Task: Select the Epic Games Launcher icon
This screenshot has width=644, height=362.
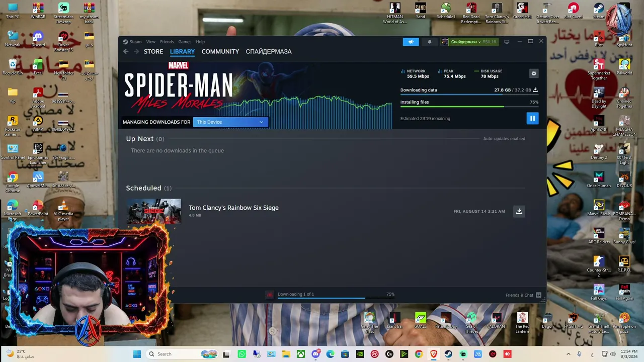Action: (x=38, y=154)
